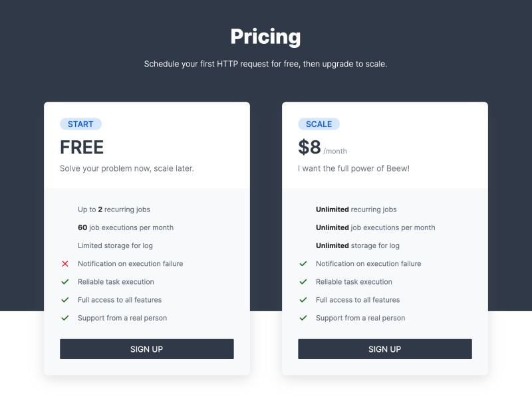Click the "Unlimited storage for log" feature

tap(357, 245)
